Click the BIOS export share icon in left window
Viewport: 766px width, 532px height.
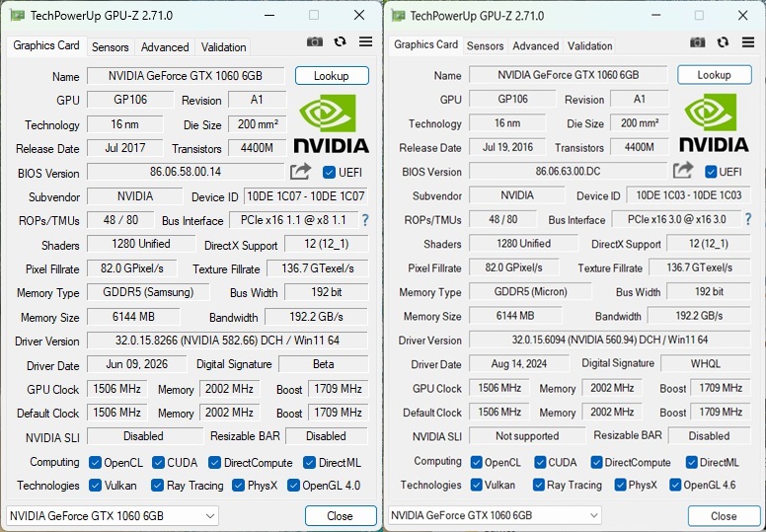(300, 172)
